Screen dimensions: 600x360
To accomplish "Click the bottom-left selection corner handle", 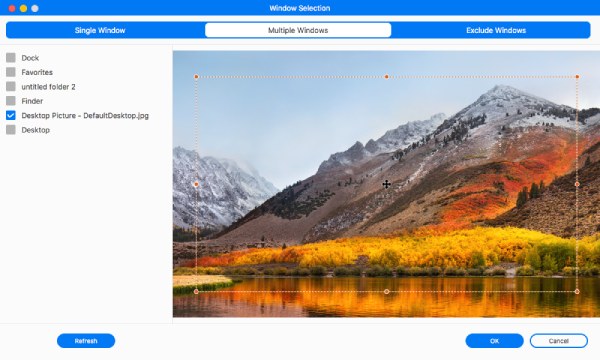I will point(196,292).
